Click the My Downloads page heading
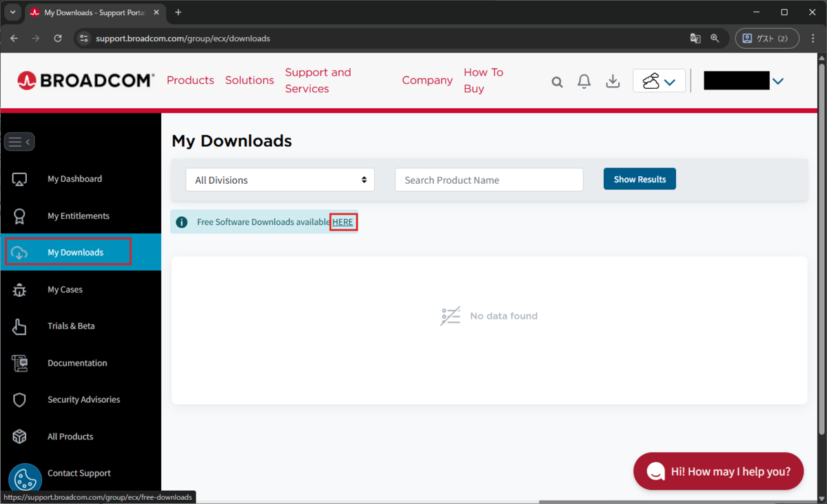827x504 pixels. [232, 141]
